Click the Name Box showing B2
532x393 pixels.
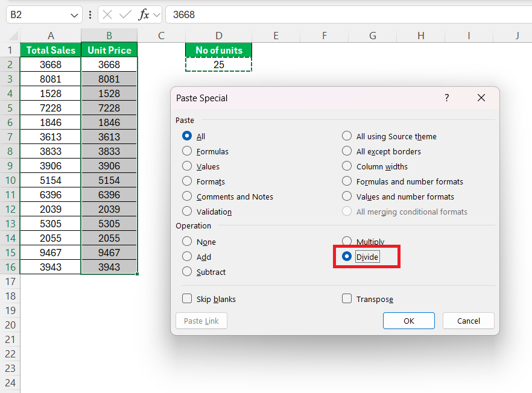tap(44, 14)
